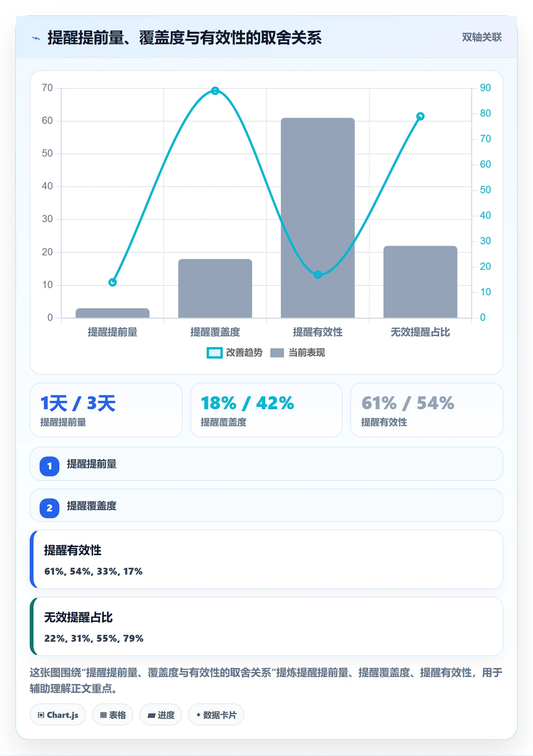Click the 双轴关联 label in the header
This screenshot has width=533, height=756.
click(x=482, y=37)
